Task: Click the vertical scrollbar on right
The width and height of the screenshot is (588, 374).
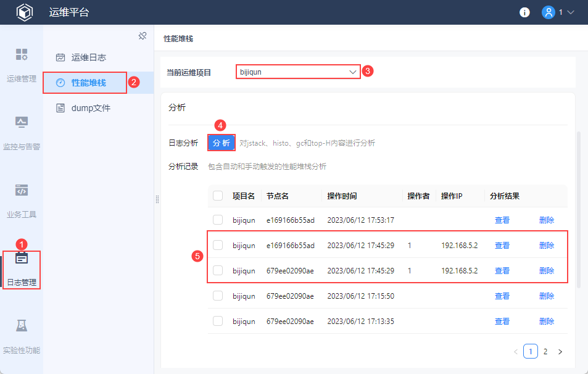Action: (579, 209)
